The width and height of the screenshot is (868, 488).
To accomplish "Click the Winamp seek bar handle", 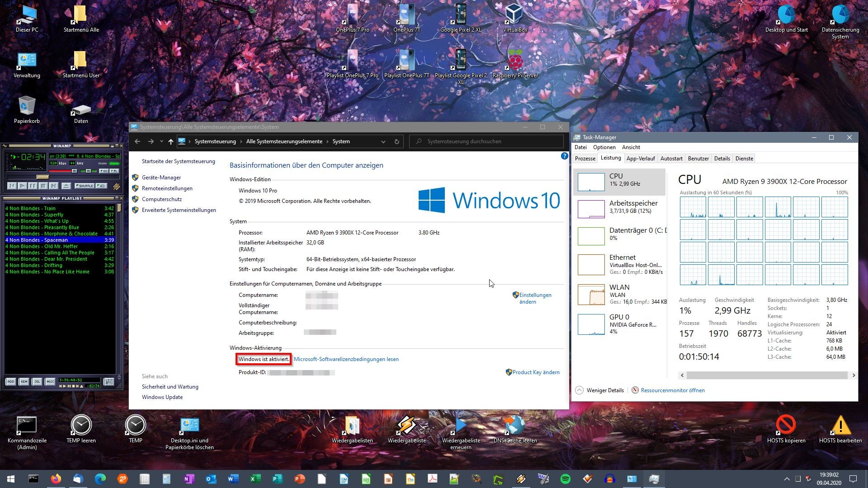I will pyautogui.click(x=42, y=177).
